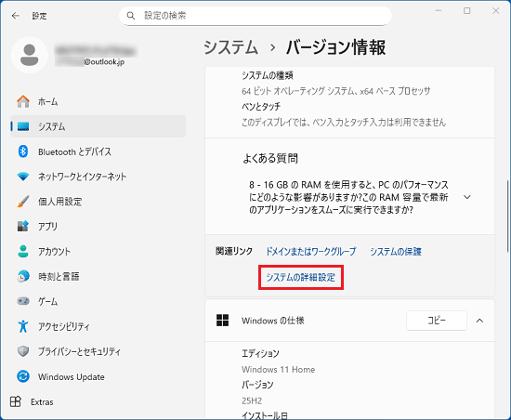The image size is (511, 420).
Task: Click the Windows 11 Home edition value
Action: (x=279, y=370)
